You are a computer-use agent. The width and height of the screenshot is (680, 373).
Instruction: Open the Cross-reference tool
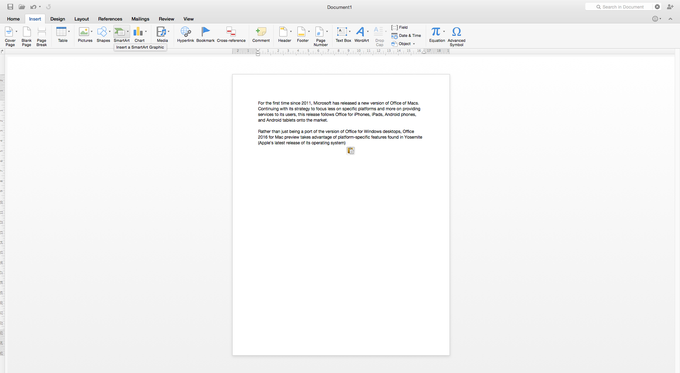[x=231, y=34]
